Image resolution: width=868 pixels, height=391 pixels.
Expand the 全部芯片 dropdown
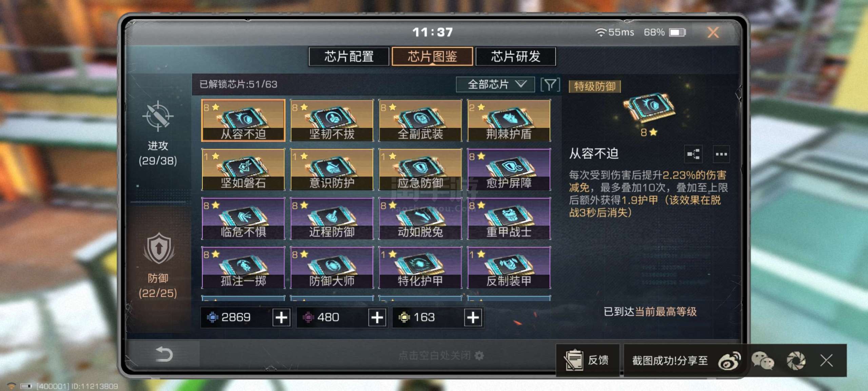coord(495,85)
